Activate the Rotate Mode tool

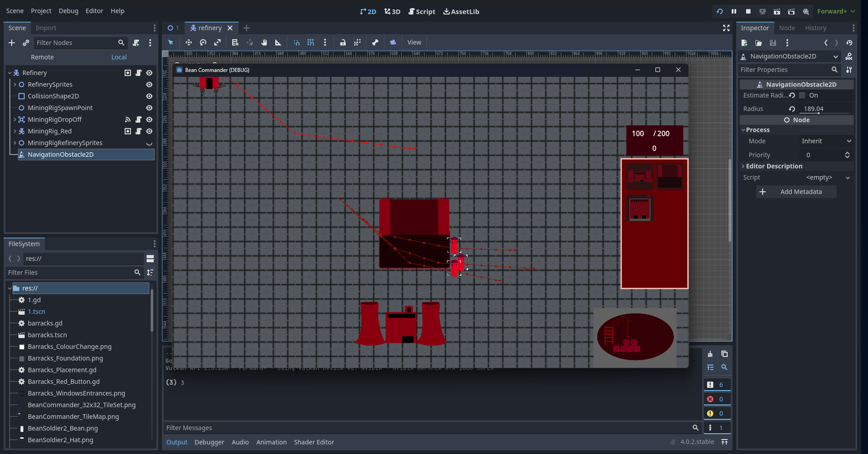pos(203,42)
